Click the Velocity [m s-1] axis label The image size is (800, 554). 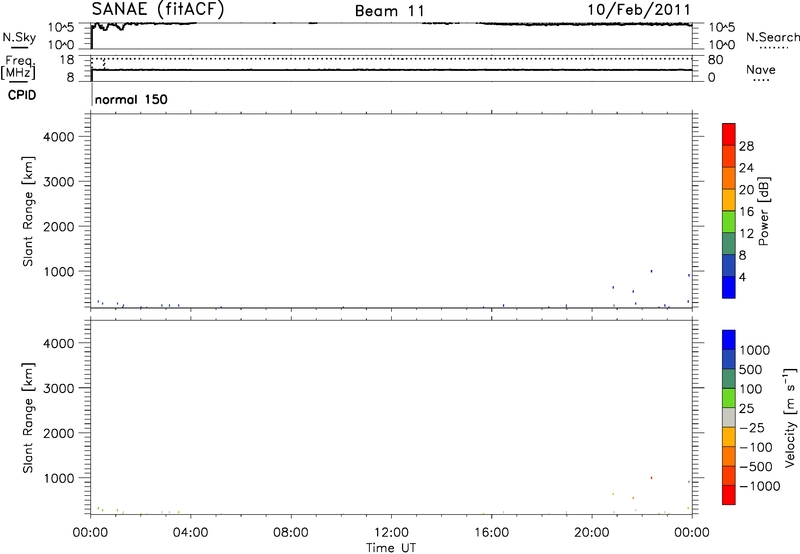[x=790, y=417]
